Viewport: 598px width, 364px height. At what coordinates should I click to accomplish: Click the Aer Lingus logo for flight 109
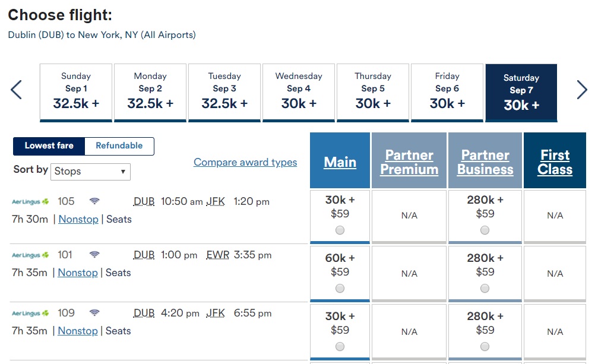click(30, 314)
